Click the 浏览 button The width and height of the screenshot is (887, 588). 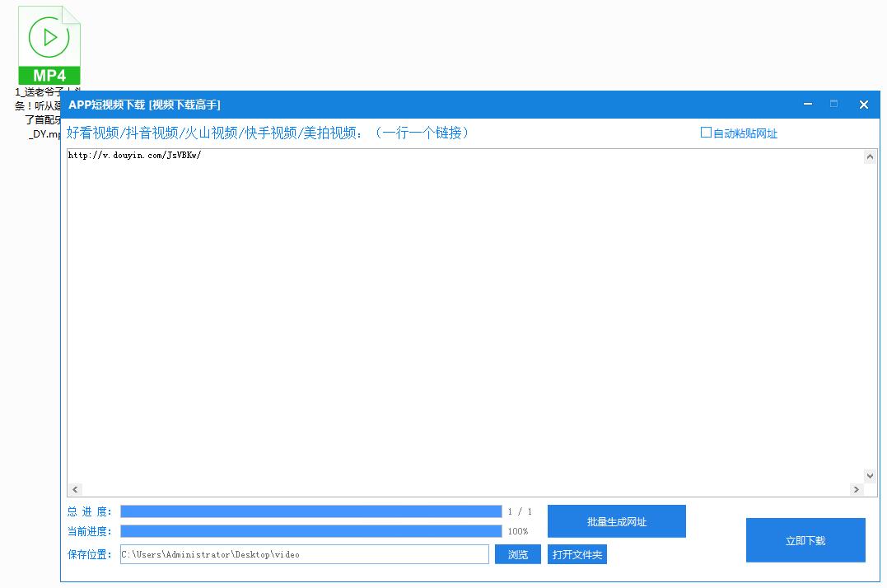[517, 554]
